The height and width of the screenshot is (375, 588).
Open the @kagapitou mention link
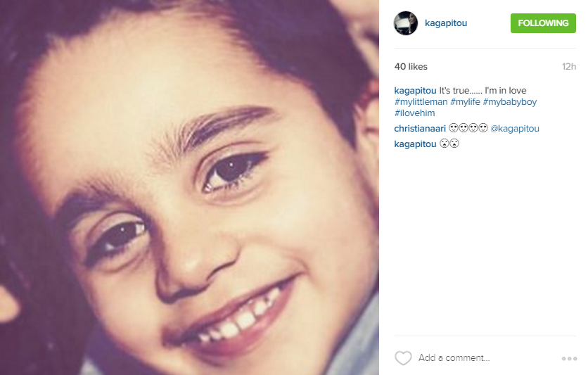(x=515, y=129)
